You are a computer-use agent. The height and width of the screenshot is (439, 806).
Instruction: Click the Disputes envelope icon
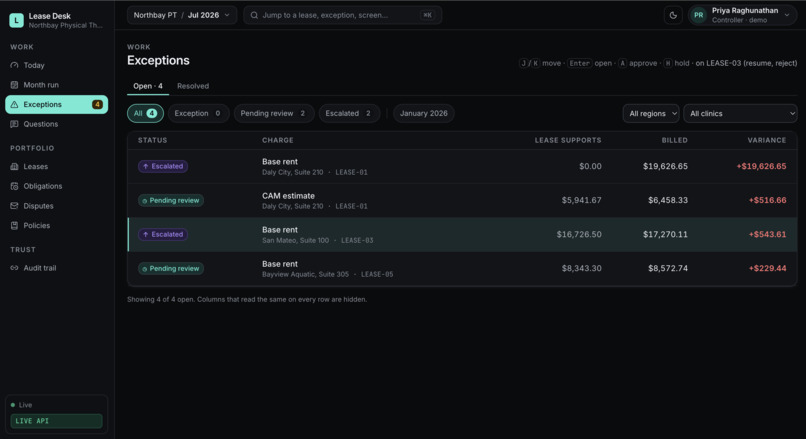pos(14,206)
